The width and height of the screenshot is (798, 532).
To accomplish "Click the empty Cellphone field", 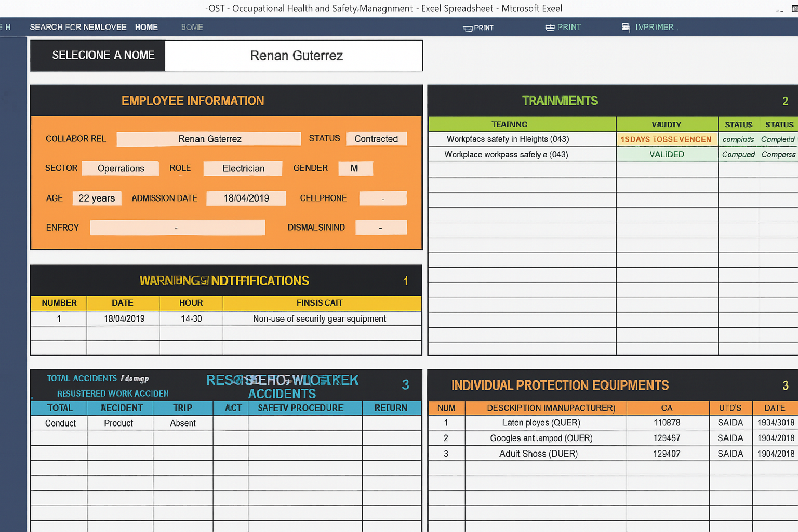I will point(383,198).
